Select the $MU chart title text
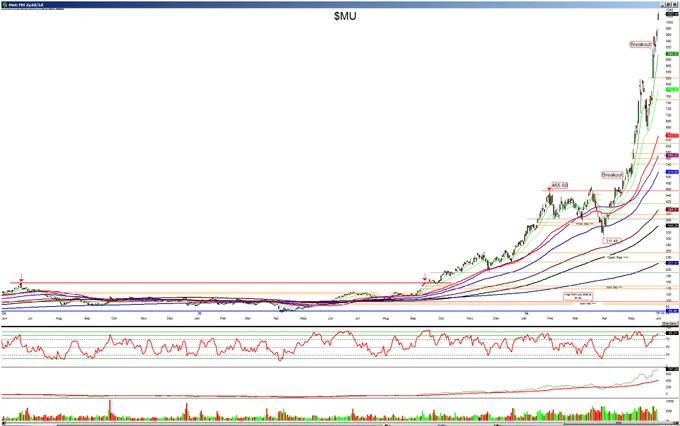 tap(345, 16)
